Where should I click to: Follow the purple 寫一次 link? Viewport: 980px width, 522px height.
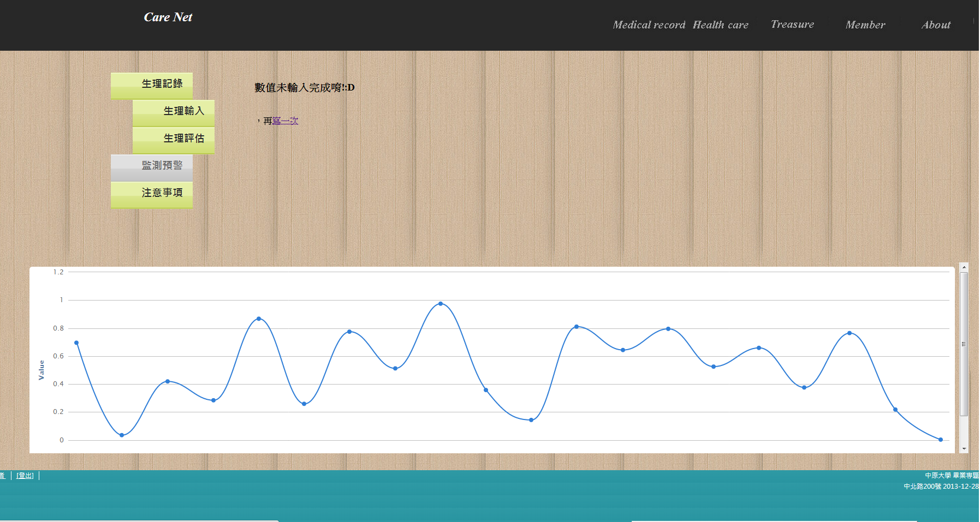click(286, 121)
